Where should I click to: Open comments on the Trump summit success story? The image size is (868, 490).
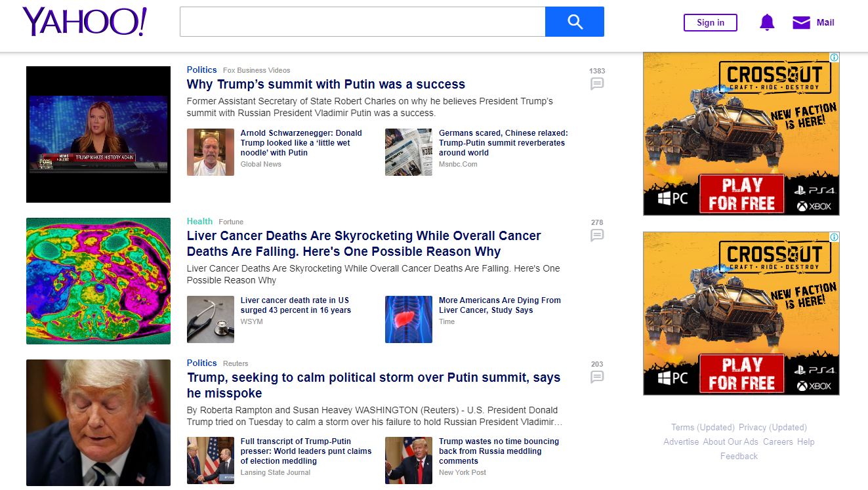point(596,84)
